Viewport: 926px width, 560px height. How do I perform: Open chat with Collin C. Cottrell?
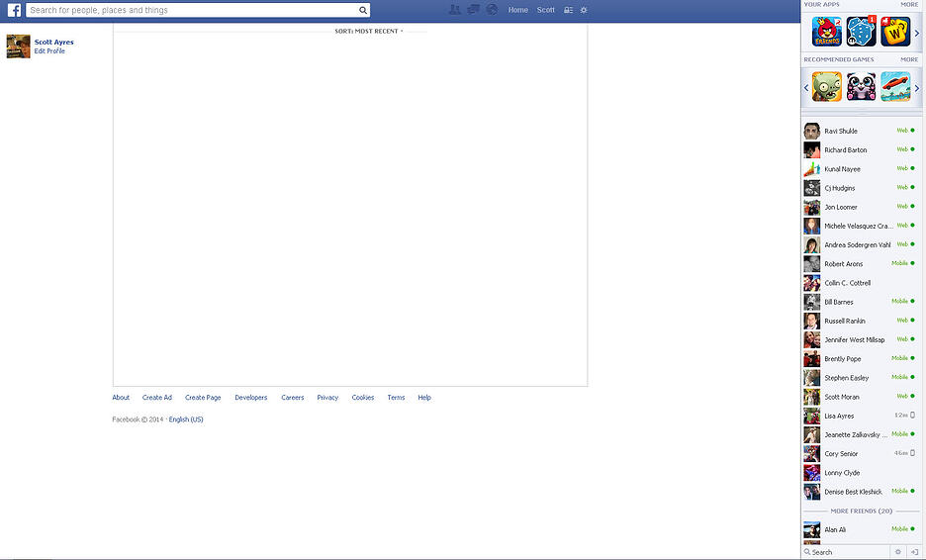(x=860, y=283)
